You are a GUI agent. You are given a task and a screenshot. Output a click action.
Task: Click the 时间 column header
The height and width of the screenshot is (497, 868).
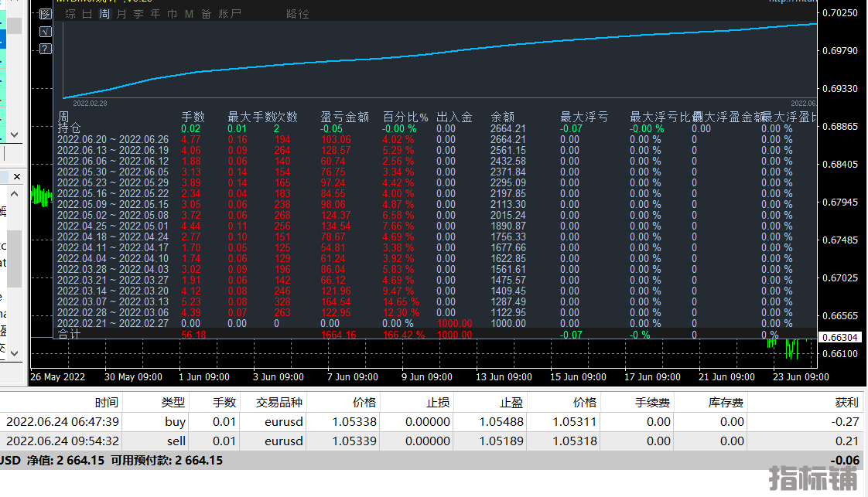coord(106,403)
